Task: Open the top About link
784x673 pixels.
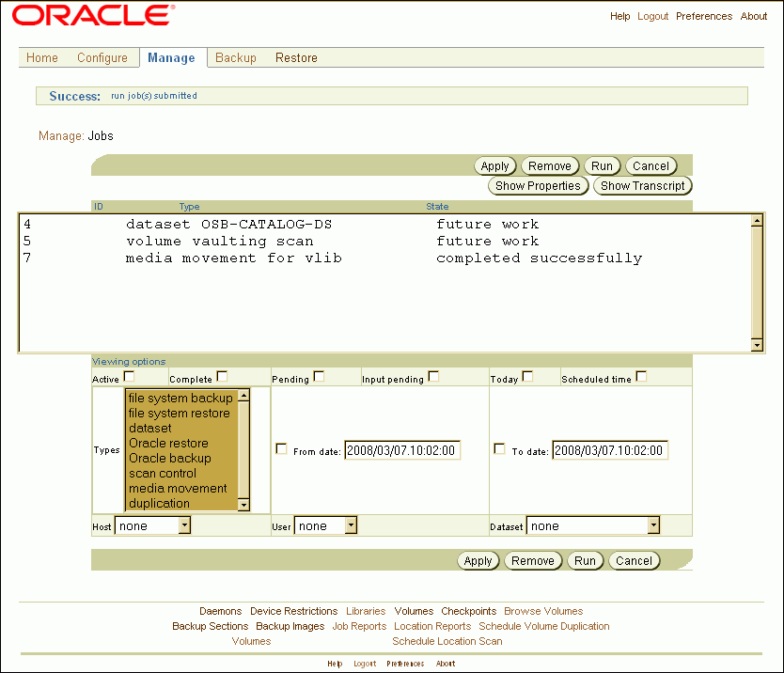Action: tap(754, 17)
